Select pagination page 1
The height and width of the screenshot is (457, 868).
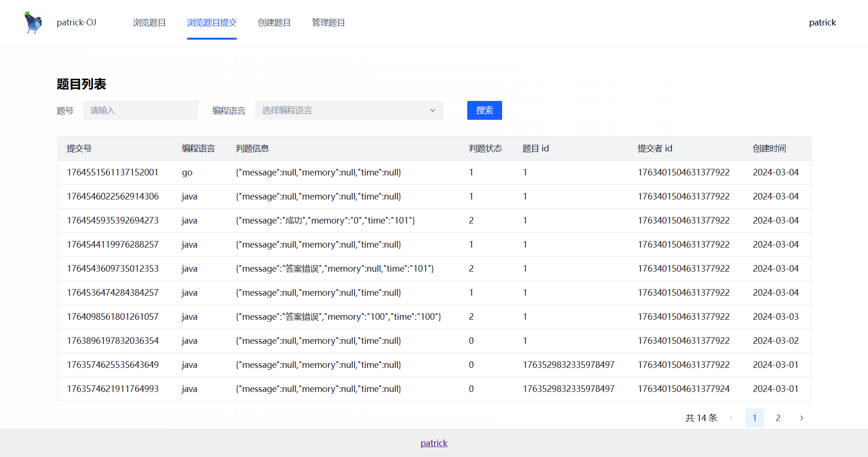(754, 418)
